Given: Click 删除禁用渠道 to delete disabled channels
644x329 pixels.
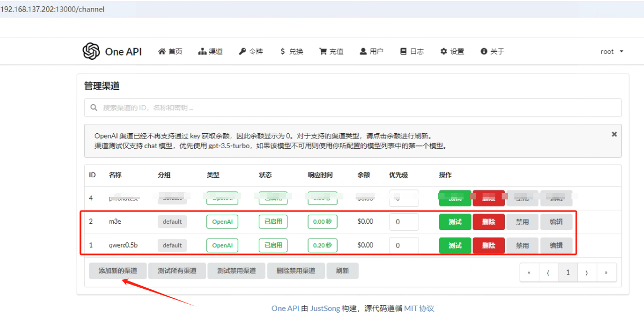Looking at the screenshot, I should point(296,271).
